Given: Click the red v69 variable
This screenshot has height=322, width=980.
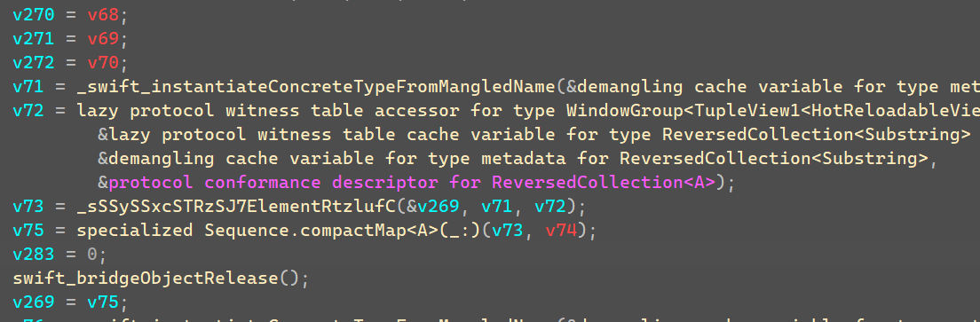Looking at the screenshot, I should click(103, 39).
